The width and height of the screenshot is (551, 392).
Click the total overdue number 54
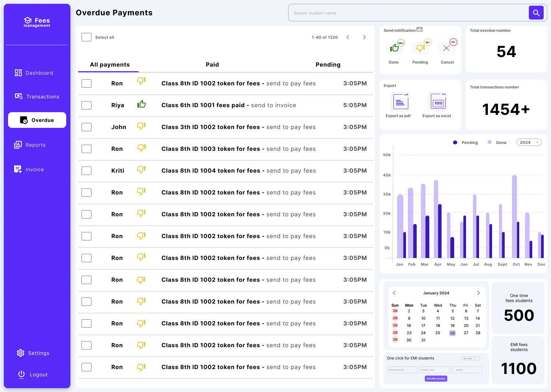click(506, 52)
